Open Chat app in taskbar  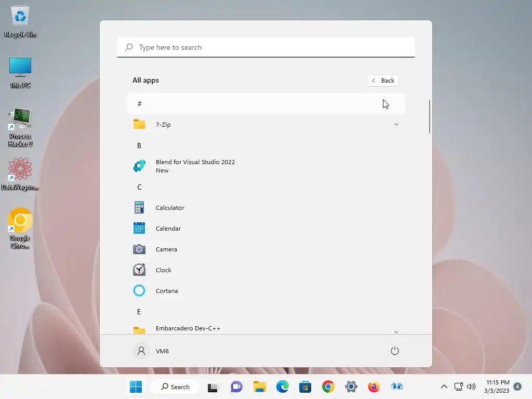coord(236,387)
